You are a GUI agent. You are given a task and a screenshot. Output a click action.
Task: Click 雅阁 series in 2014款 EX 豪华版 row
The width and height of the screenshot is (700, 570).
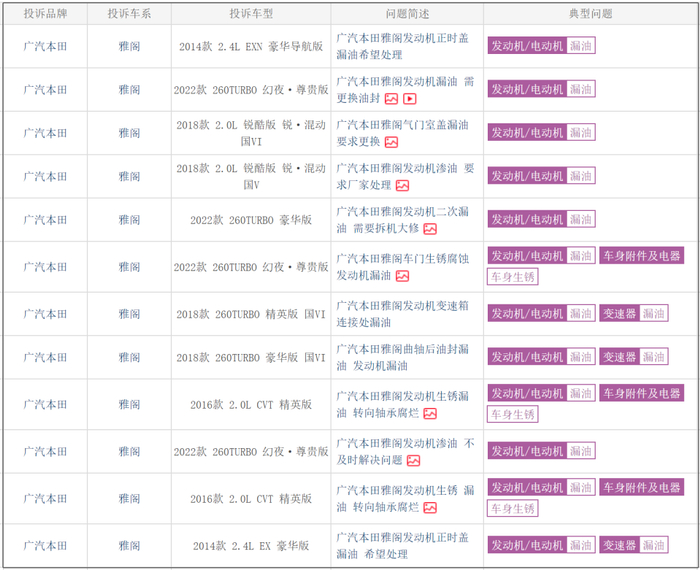click(129, 545)
